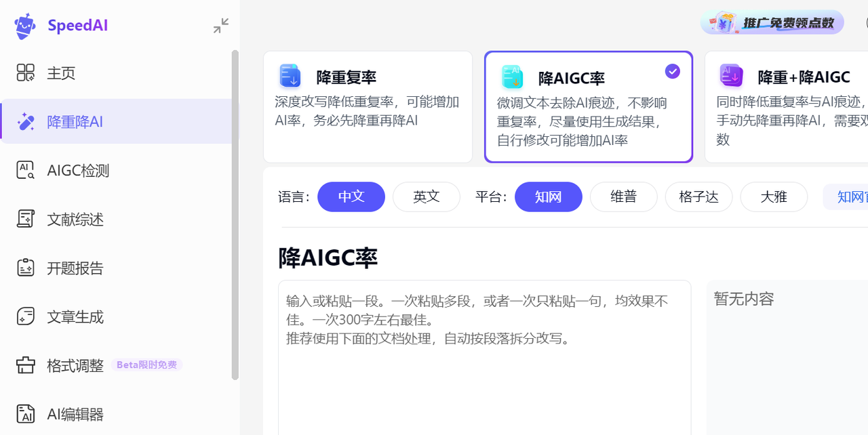Choose the 知网 platform
The image size is (868, 435).
pos(549,197)
